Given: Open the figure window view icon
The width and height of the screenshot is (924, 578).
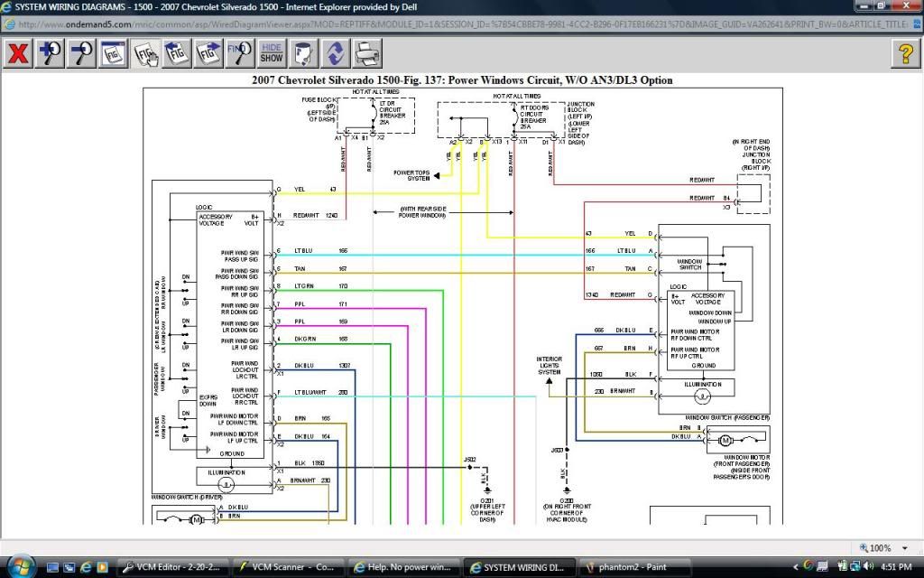Looking at the screenshot, I should (x=114, y=53).
